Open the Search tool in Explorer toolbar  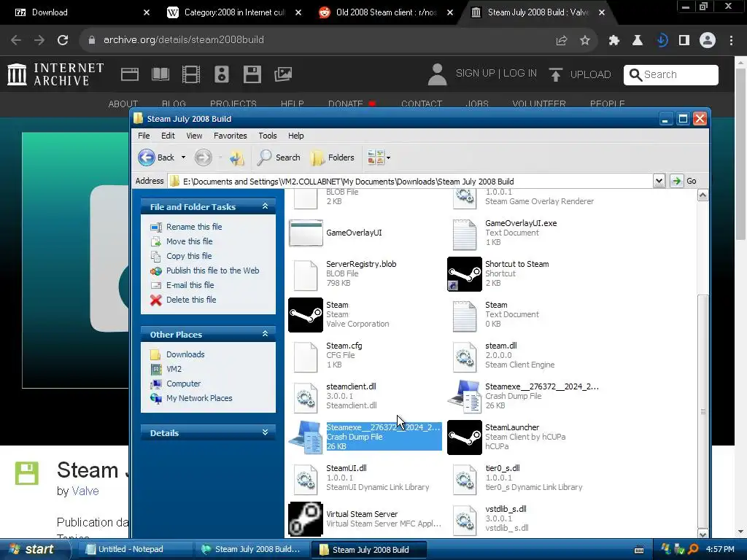click(x=279, y=157)
